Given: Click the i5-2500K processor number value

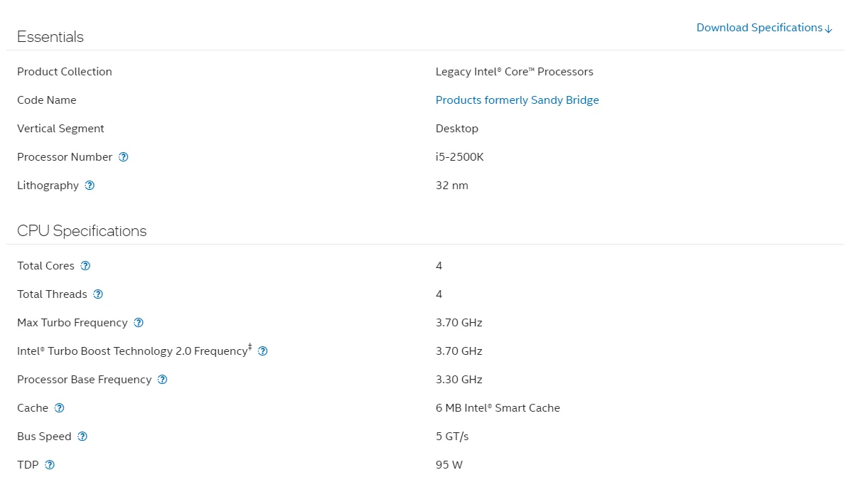Looking at the screenshot, I should click(459, 157).
